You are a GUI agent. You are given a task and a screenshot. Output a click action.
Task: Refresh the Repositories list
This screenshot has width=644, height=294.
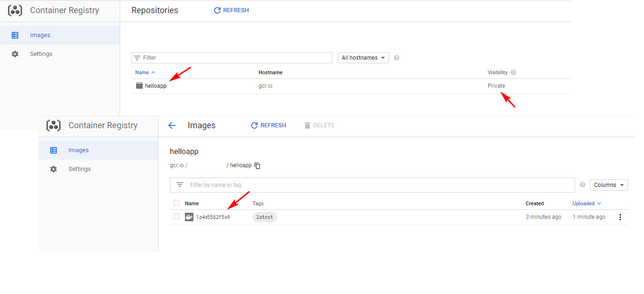[x=231, y=10]
